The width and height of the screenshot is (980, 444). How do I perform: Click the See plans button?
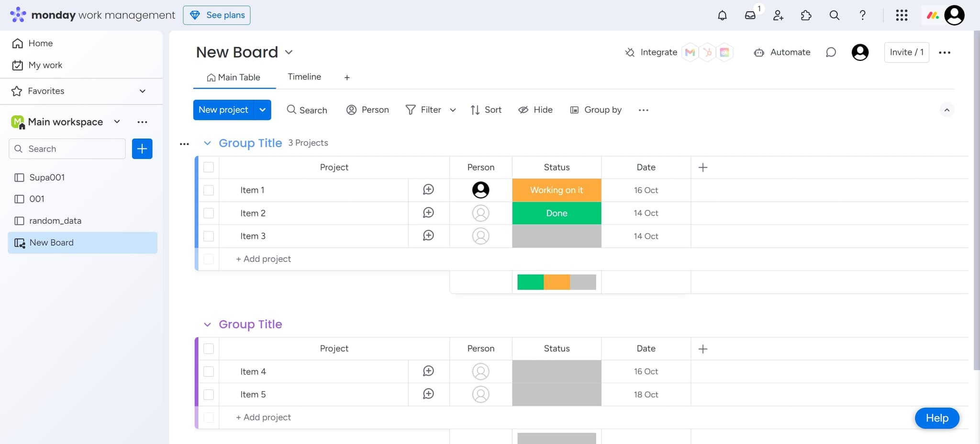point(217,15)
